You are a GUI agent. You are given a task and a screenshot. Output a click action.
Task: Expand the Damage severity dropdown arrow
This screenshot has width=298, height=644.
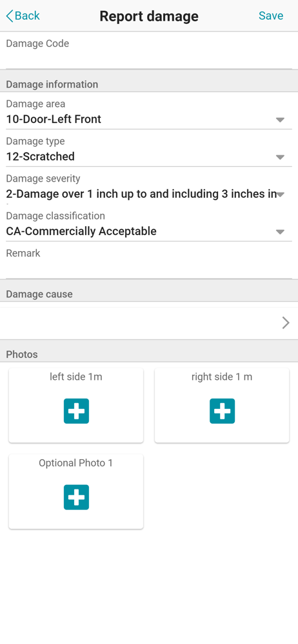(x=281, y=194)
